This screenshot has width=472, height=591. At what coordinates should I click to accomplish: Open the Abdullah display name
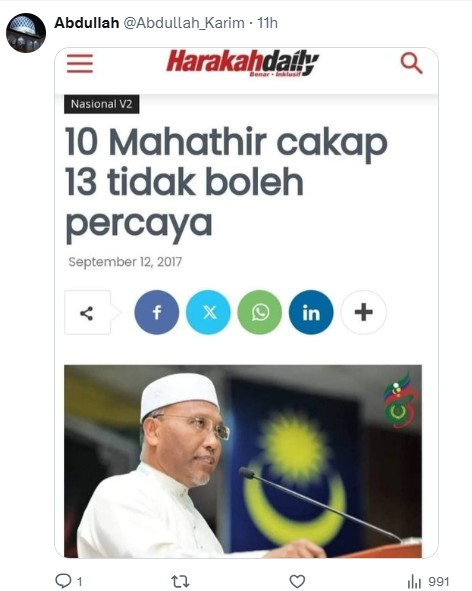pos(87,23)
